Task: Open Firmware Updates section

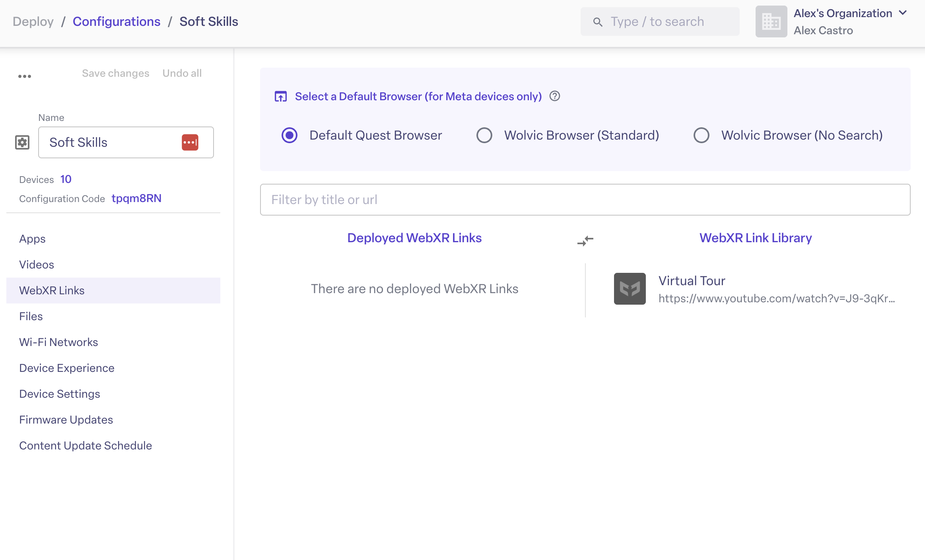Action: tap(113, 420)
